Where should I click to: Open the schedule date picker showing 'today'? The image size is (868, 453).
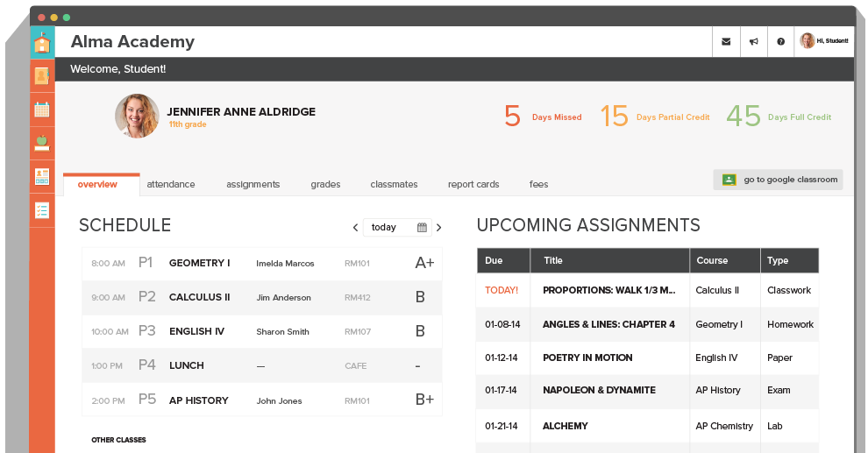(x=398, y=227)
